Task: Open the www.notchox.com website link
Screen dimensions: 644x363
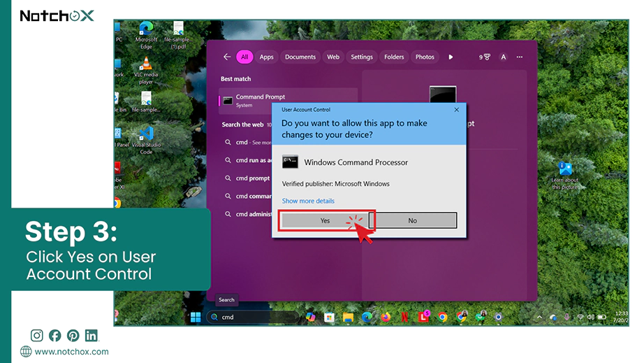Action: point(71,352)
